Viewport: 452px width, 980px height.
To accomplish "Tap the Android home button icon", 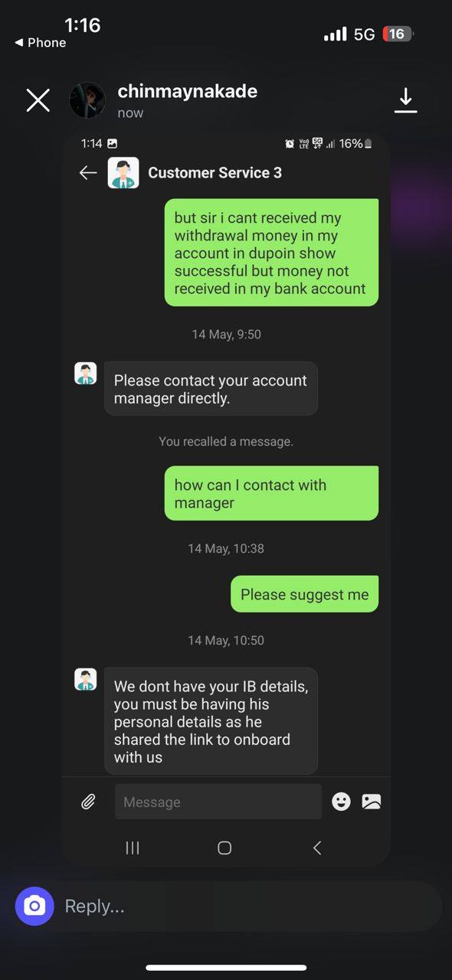I will 224,848.
